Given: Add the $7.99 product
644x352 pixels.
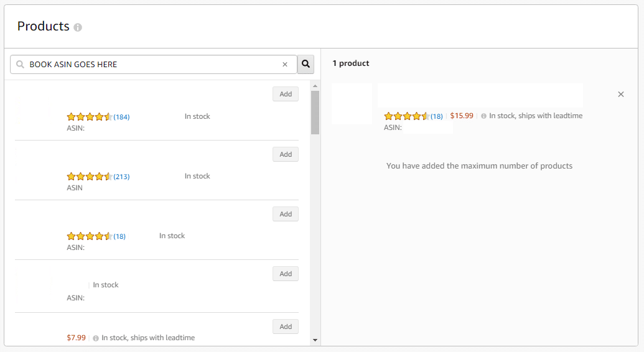Looking at the screenshot, I should (286, 327).
